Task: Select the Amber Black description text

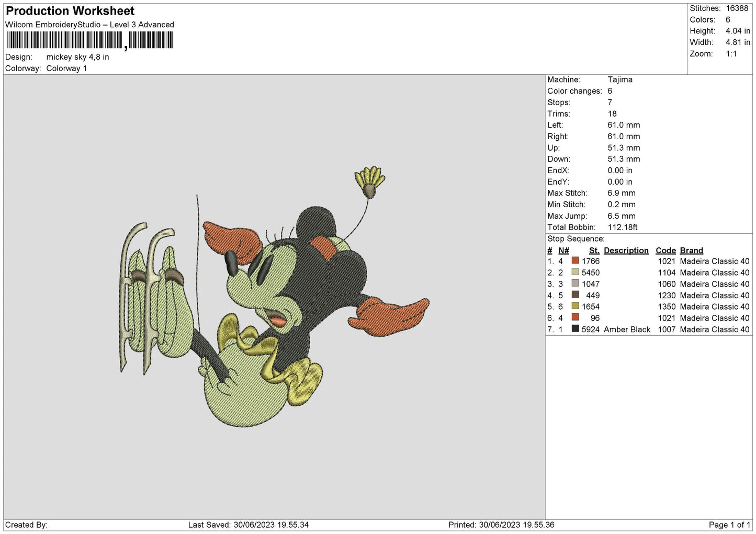Action: click(x=627, y=330)
